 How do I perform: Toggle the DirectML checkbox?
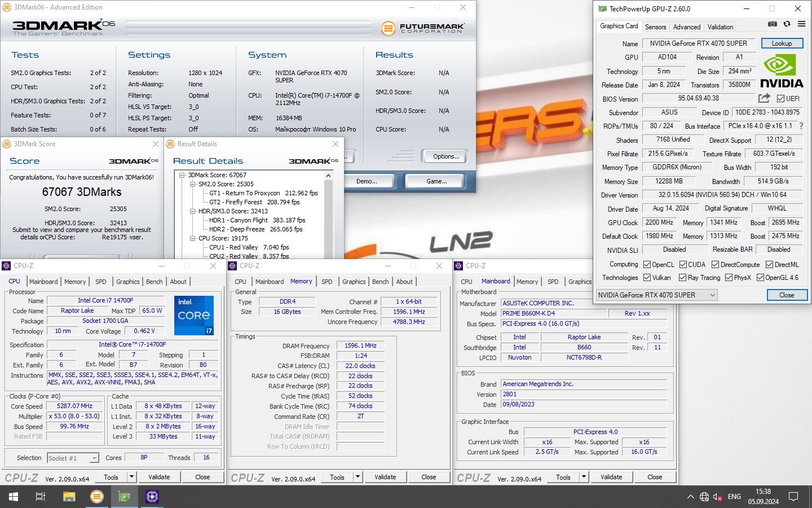[x=769, y=265]
